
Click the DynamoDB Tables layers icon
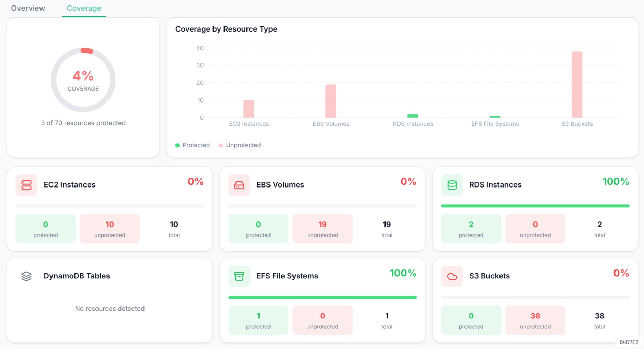(x=26, y=276)
